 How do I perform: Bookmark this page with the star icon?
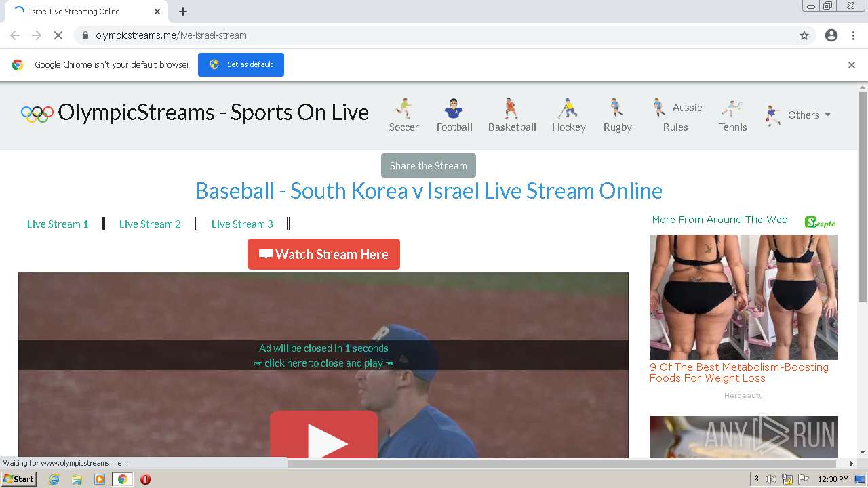804,35
